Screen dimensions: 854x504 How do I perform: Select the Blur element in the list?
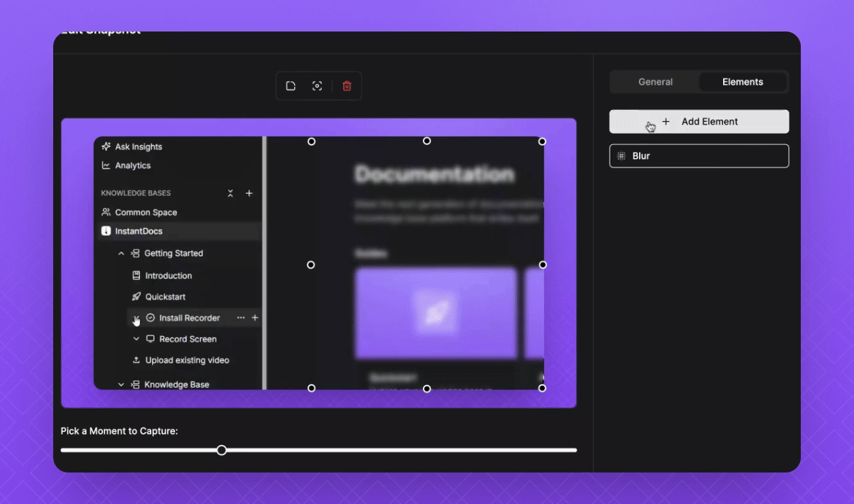[x=699, y=156]
